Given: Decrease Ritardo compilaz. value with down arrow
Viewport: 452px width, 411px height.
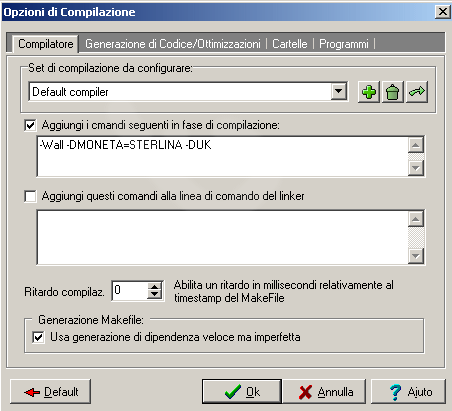Looking at the screenshot, I should [154, 295].
